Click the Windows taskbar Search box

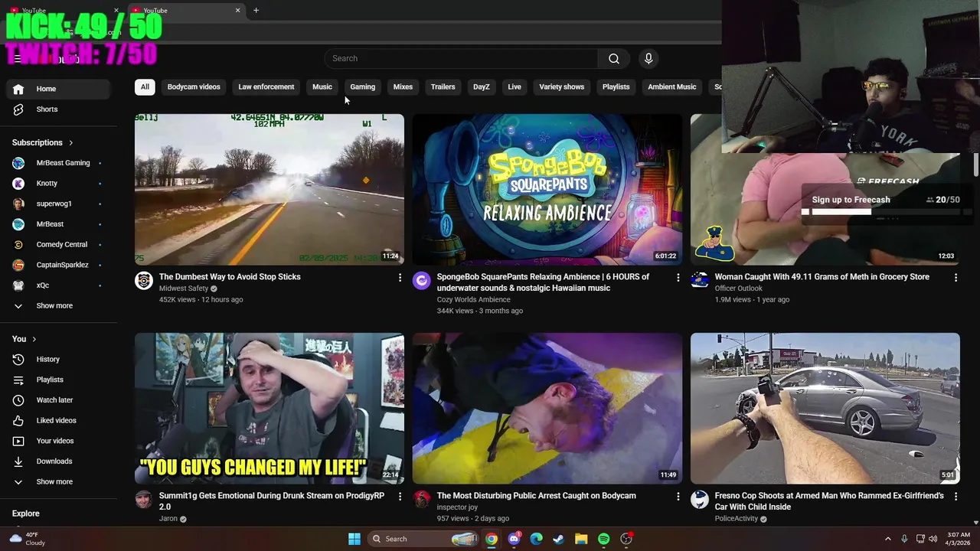[422, 539]
